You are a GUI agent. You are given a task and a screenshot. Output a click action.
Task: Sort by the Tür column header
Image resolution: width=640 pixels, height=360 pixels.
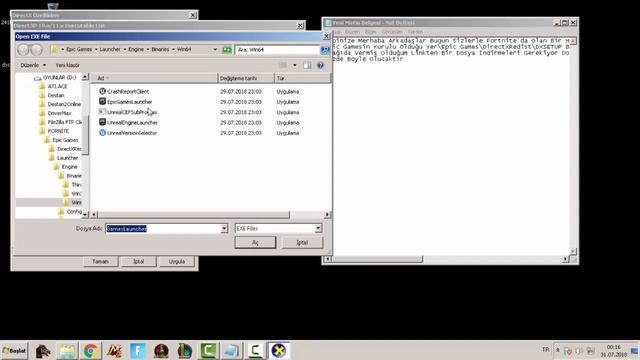tap(302, 78)
